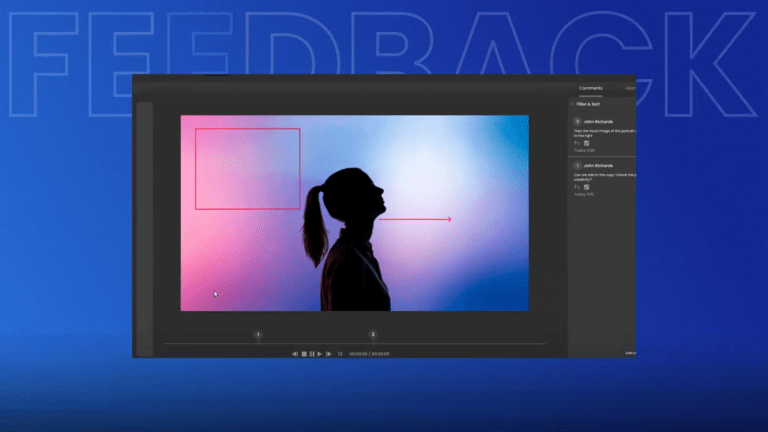
Task: Stop the video playback
Action: coord(304,353)
